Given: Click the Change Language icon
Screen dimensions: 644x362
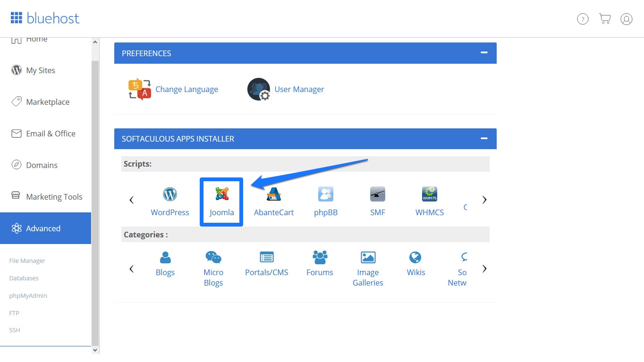Looking at the screenshot, I should pyautogui.click(x=139, y=89).
